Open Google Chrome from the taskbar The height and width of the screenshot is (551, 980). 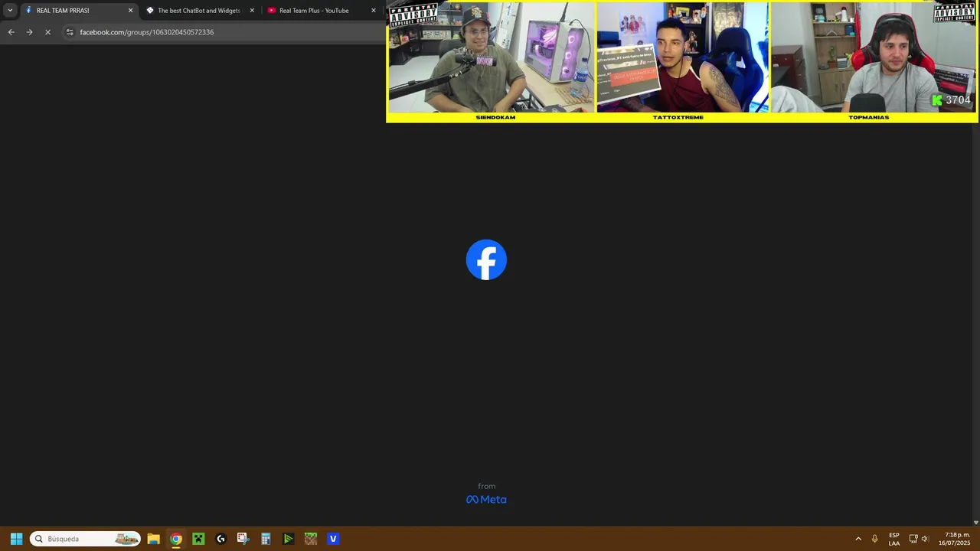tap(176, 539)
